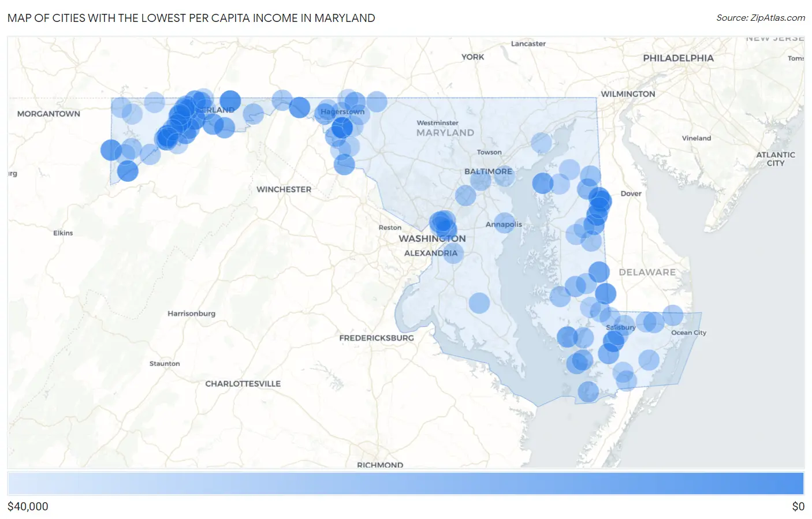Click the MORGANTOWN label

coord(49,114)
